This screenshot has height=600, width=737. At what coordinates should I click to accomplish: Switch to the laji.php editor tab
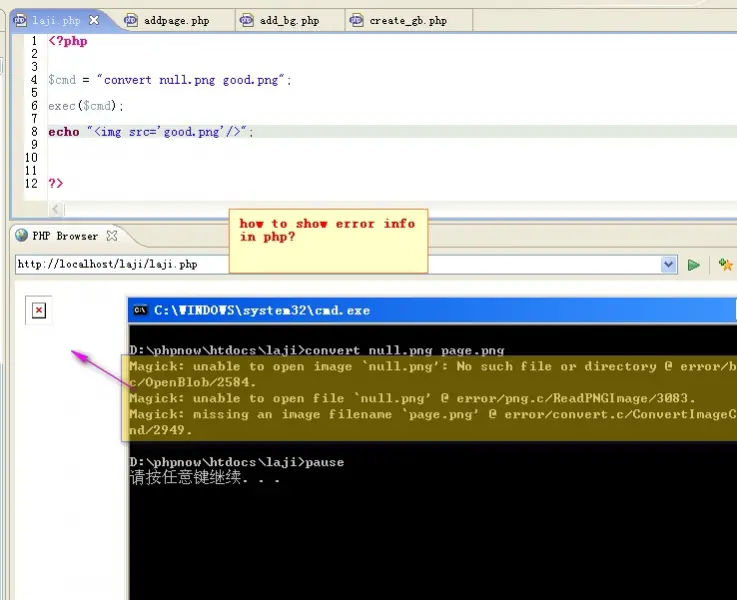tap(56, 20)
